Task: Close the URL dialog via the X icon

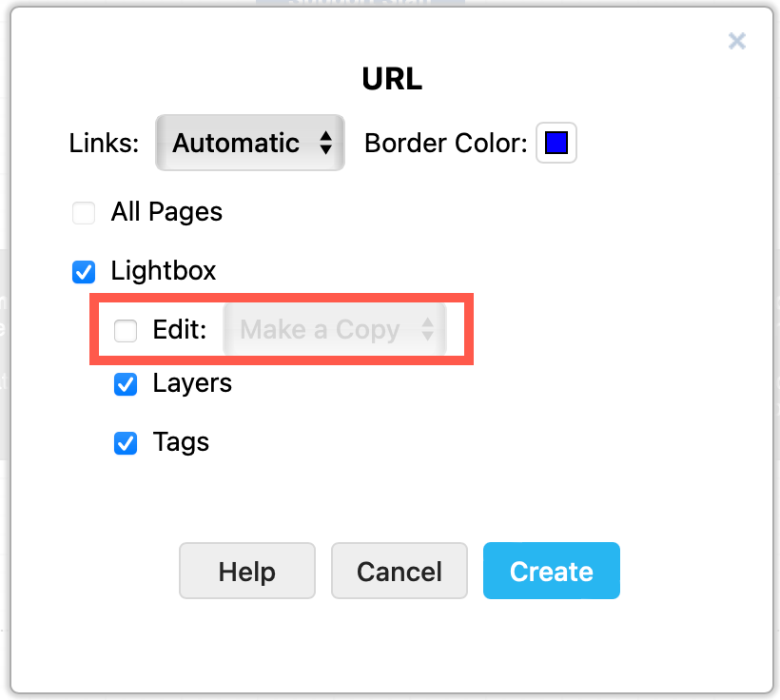Action: click(x=737, y=41)
